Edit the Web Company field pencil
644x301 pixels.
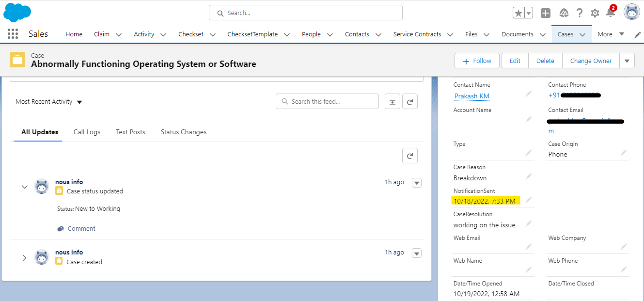tap(624, 247)
